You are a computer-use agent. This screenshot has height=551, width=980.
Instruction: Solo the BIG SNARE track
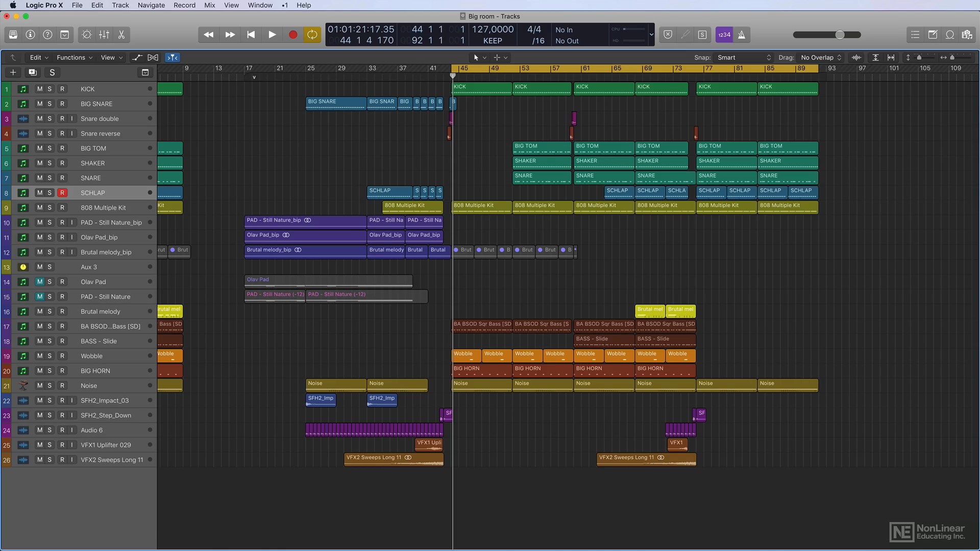pyautogui.click(x=50, y=104)
